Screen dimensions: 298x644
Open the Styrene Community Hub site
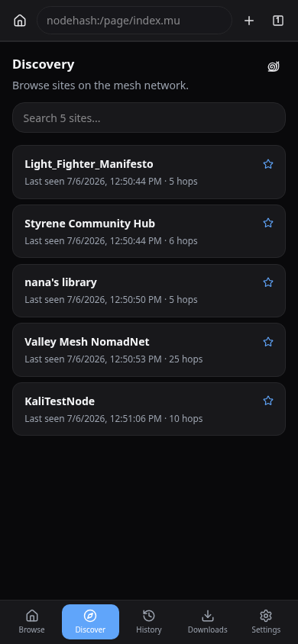tap(149, 231)
